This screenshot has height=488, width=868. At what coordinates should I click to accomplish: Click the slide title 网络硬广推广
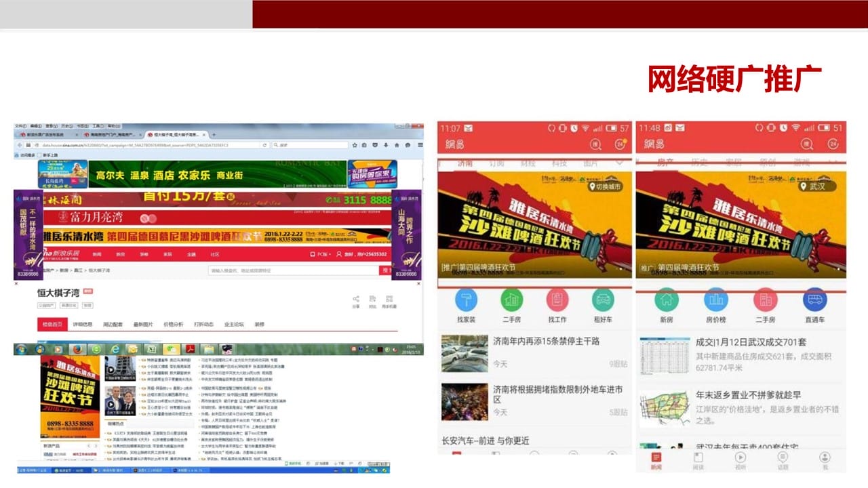pyautogui.click(x=735, y=79)
